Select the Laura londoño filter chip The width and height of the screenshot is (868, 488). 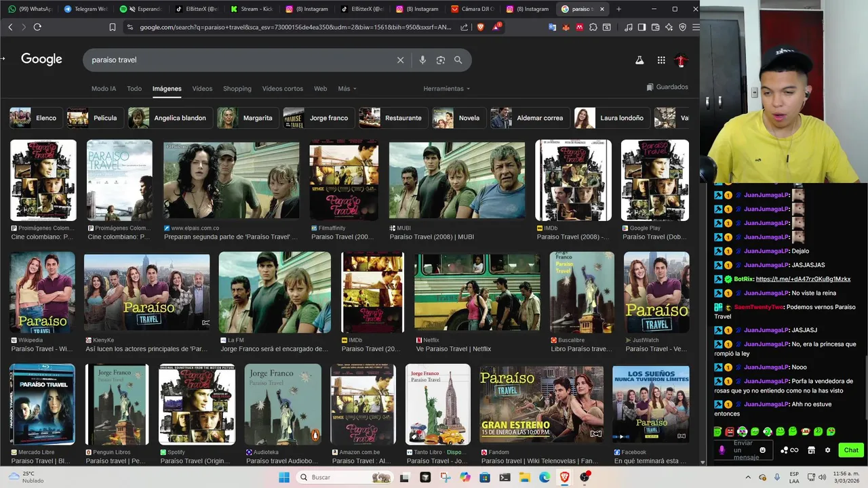point(612,118)
